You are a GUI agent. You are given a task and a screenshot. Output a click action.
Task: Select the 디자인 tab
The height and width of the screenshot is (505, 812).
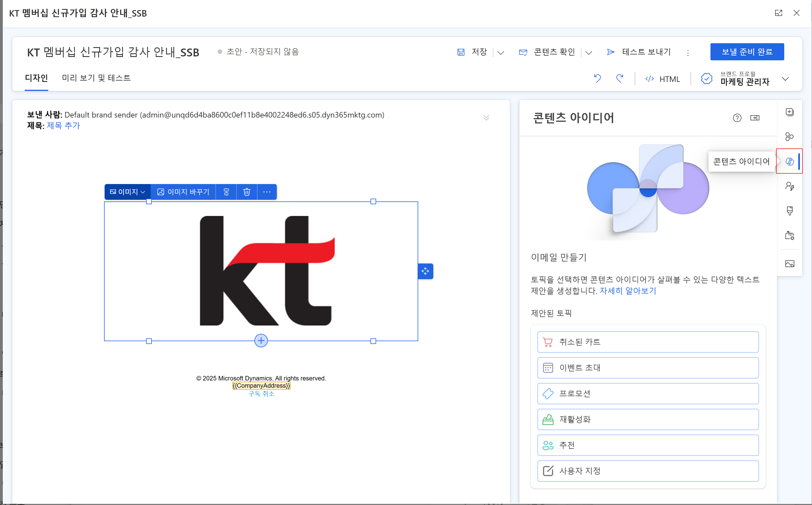point(36,78)
